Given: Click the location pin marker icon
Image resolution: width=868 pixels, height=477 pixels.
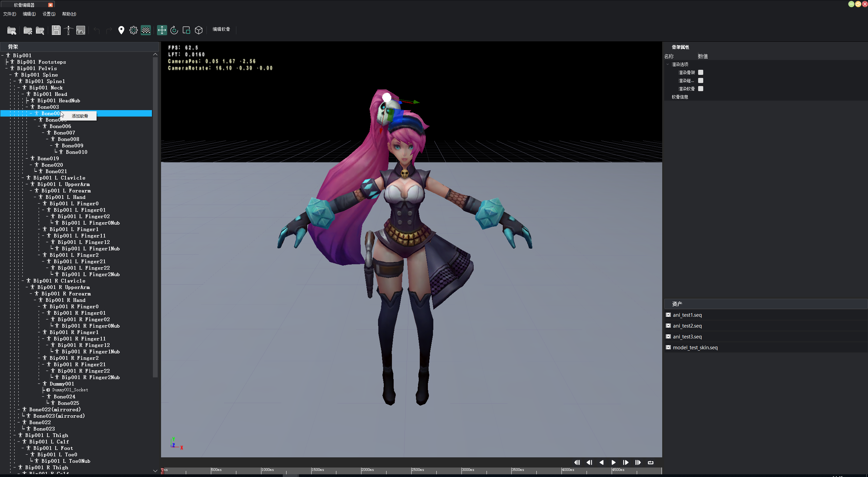Looking at the screenshot, I should (121, 30).
